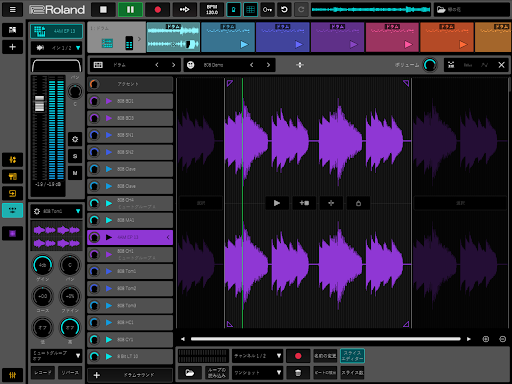
Task: Open the one-shot mode dropdown
Action: 257,373
